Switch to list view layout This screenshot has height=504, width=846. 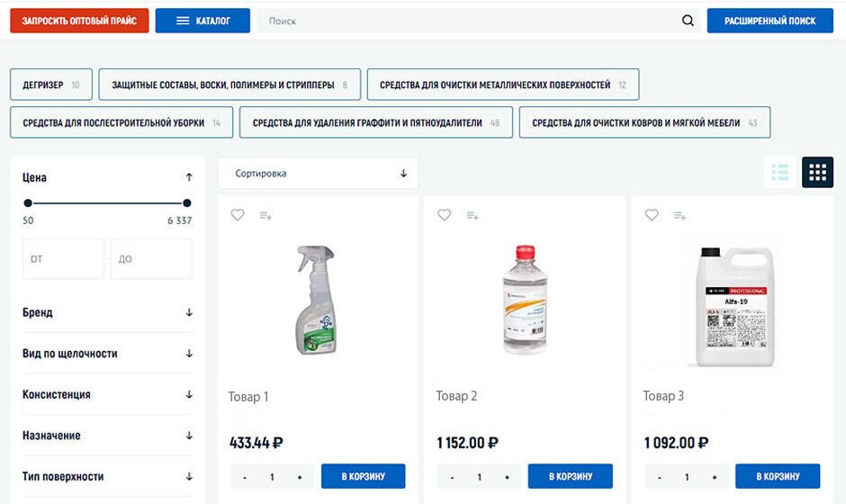[780, 172]
